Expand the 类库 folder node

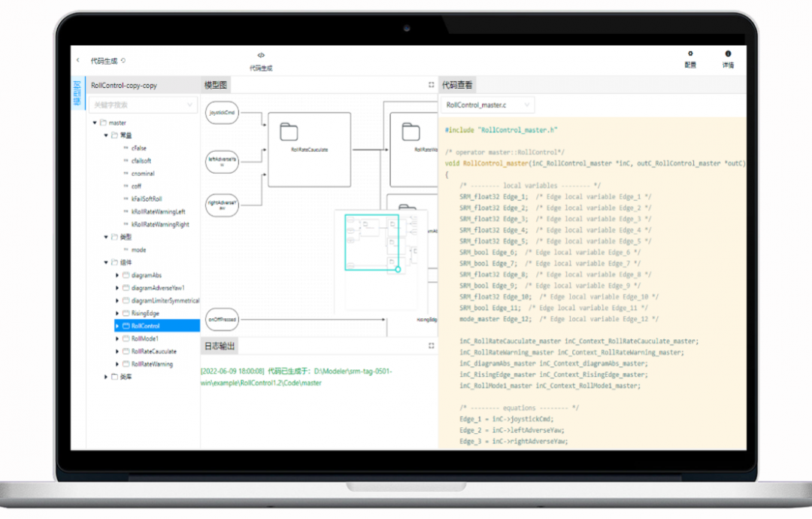click(106, 377)
